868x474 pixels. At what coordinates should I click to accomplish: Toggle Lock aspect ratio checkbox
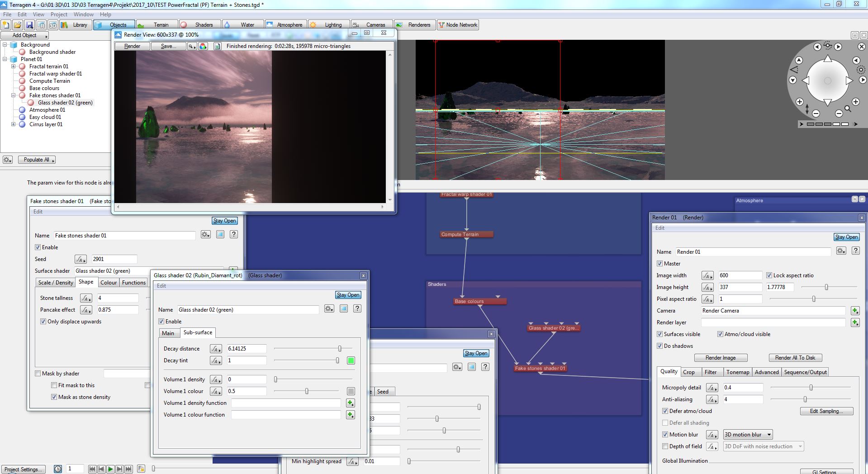pyautogui.click(x=769, y=275)
